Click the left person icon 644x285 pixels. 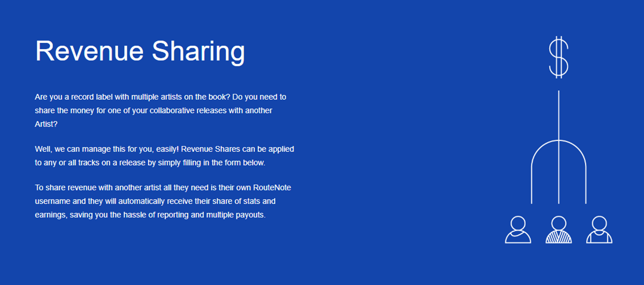(x=518, y=230)
